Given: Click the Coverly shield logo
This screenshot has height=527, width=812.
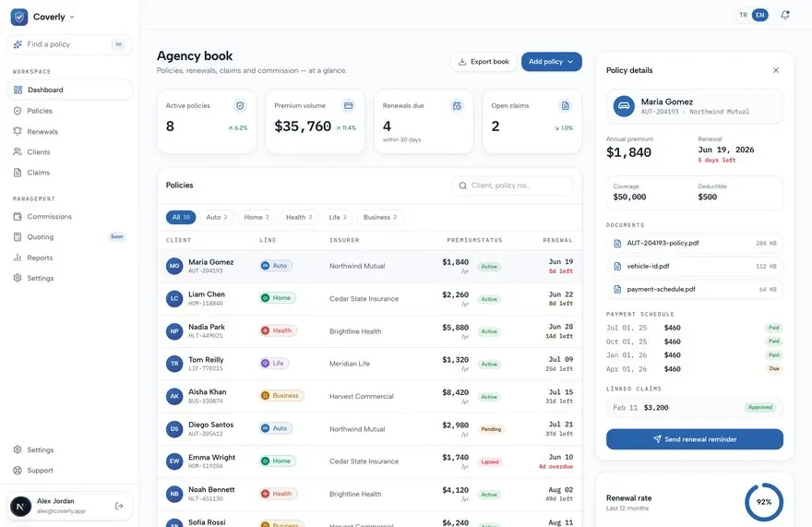Looking at the screenshot, I should click(19, 17).
